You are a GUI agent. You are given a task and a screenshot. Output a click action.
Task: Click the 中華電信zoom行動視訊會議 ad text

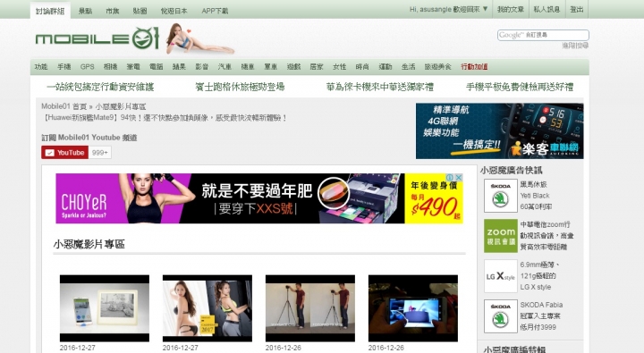click(x=547, y=236)
